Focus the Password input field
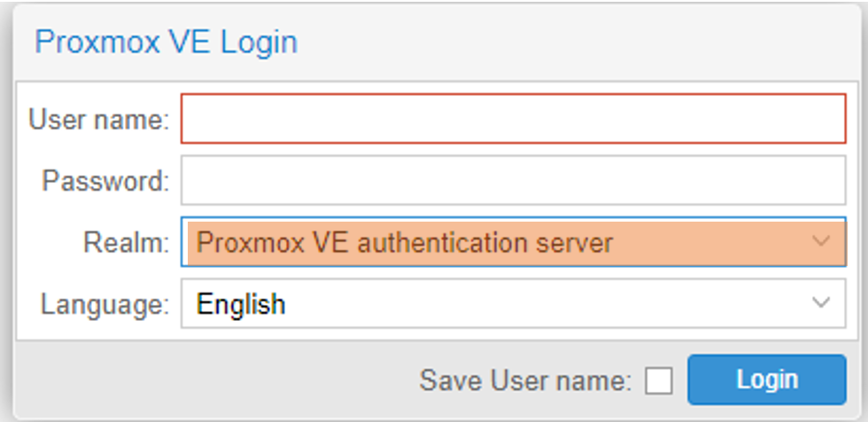Screen dimensions: 868x422 514,181
